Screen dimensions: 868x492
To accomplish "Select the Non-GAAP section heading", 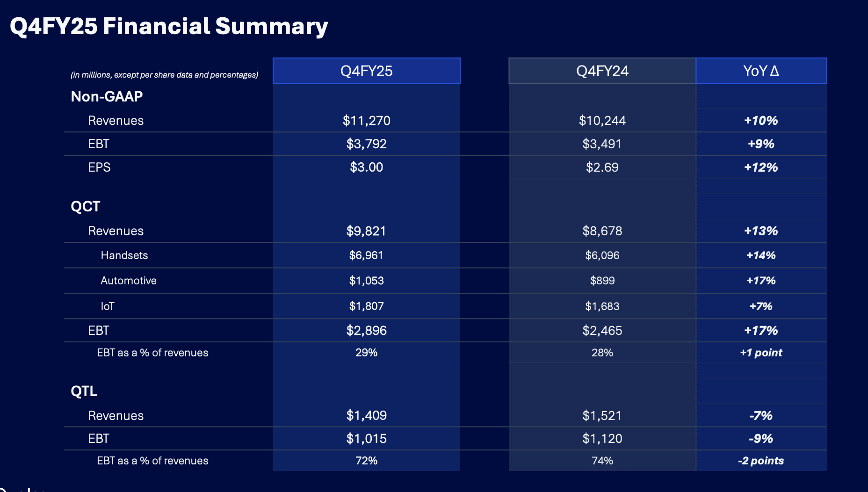I will point(107,96).
